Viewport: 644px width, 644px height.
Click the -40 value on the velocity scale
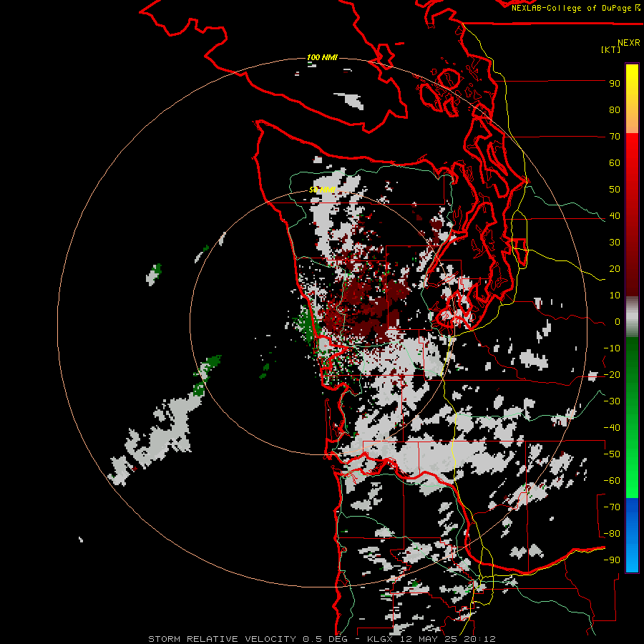click(612, 428)
